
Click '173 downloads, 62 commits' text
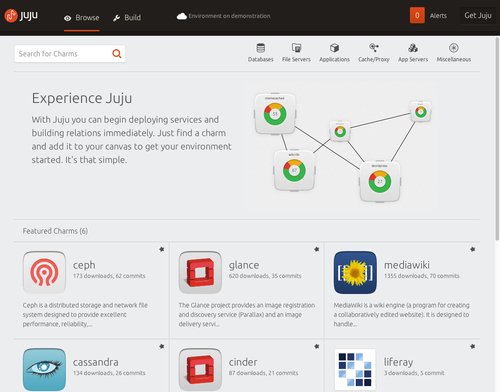pyautogui.click(x=109, y=276)
